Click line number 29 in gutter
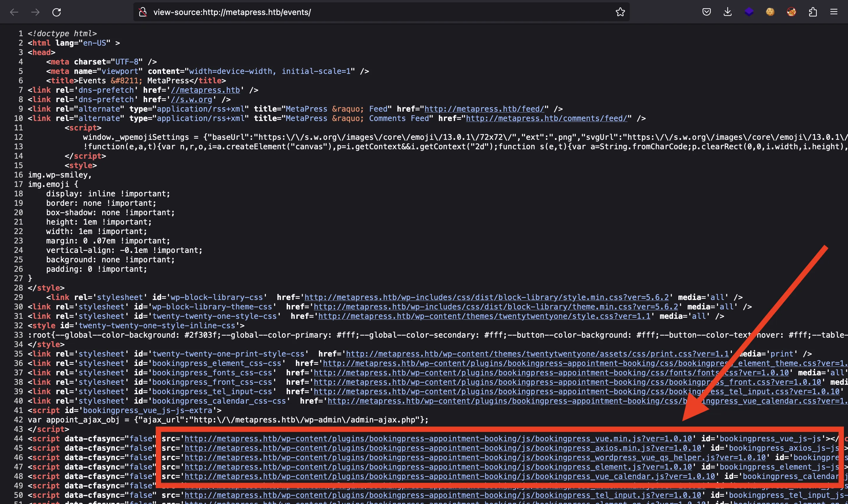This screenshot has width=848, height=504. [x=18, y=297]
